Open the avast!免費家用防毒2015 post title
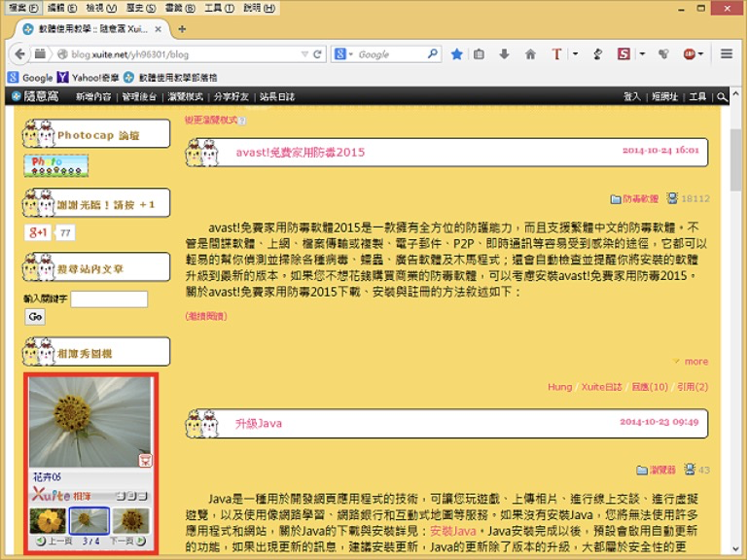 click(x=300, y=153)
